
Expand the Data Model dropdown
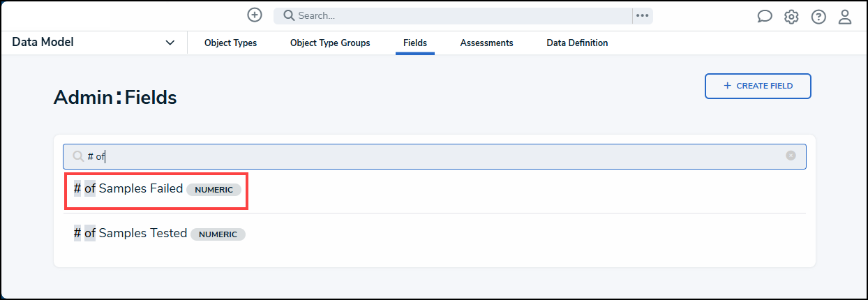coord(170,43)
